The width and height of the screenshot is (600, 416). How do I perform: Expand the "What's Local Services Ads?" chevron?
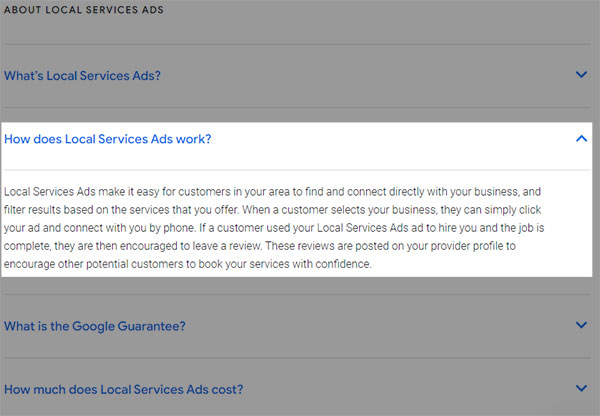pyautogui.click(x=581, y=75)
